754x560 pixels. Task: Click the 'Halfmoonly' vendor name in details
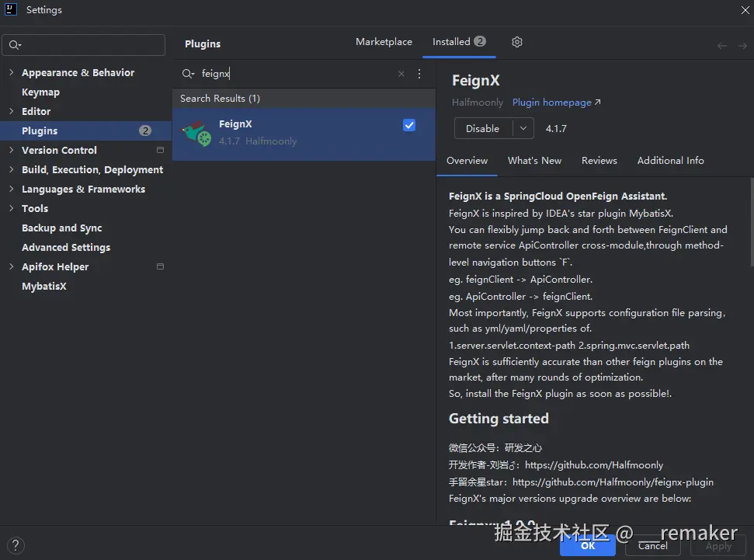(477, 103)
